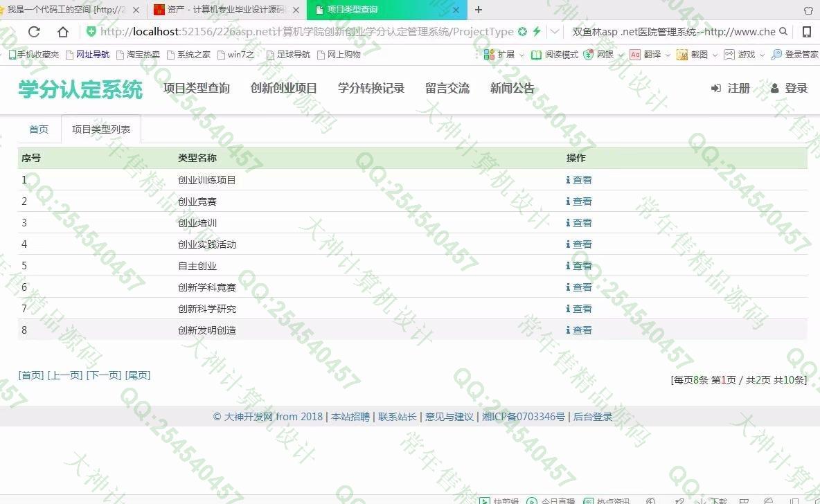Open 淘宝热卖 bookmark
This screenshot has height=504, width=820.
click(138, 55)
